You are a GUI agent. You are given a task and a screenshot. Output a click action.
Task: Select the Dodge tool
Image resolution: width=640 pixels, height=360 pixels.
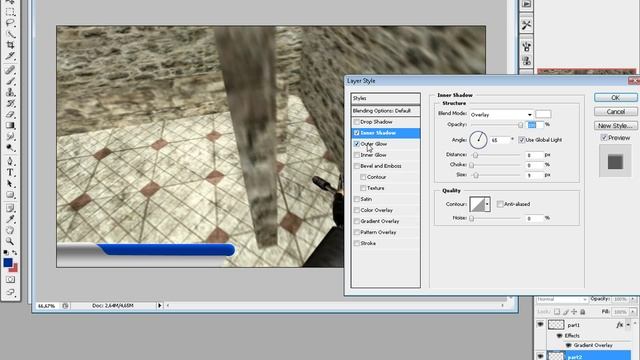point(10,147)
